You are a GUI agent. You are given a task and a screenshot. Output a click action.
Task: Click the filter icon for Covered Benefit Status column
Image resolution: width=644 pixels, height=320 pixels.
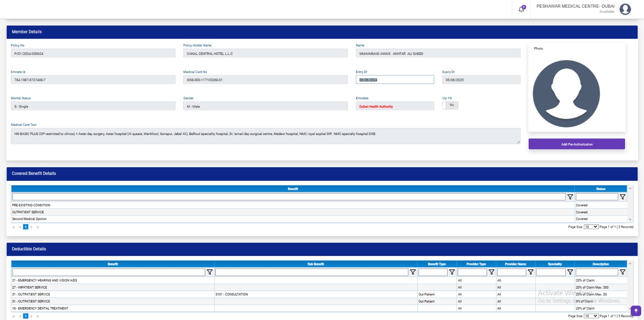pos(622,197)
